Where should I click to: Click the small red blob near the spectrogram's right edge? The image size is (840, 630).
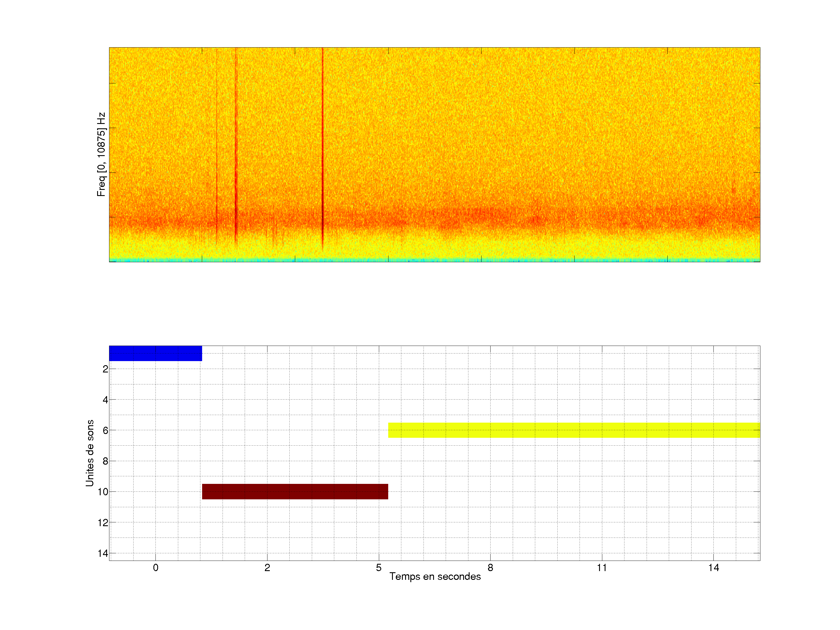click(x=733, y=190)
